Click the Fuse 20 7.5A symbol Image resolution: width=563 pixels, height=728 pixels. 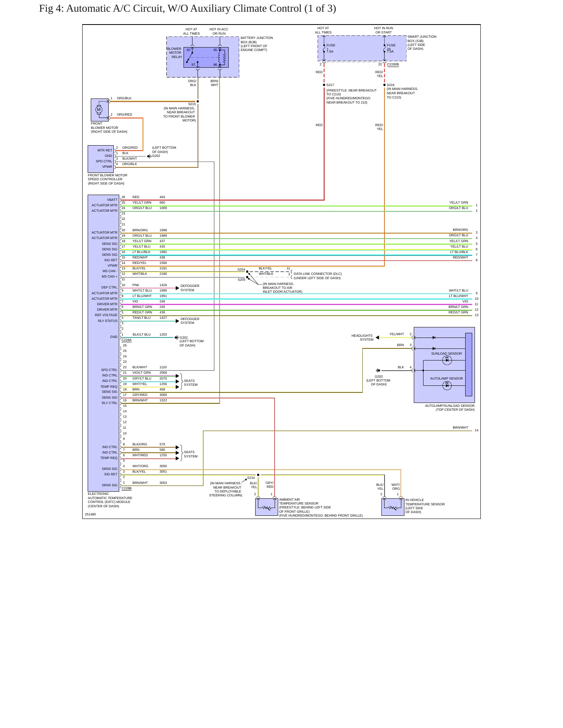(x=385, y=48)
